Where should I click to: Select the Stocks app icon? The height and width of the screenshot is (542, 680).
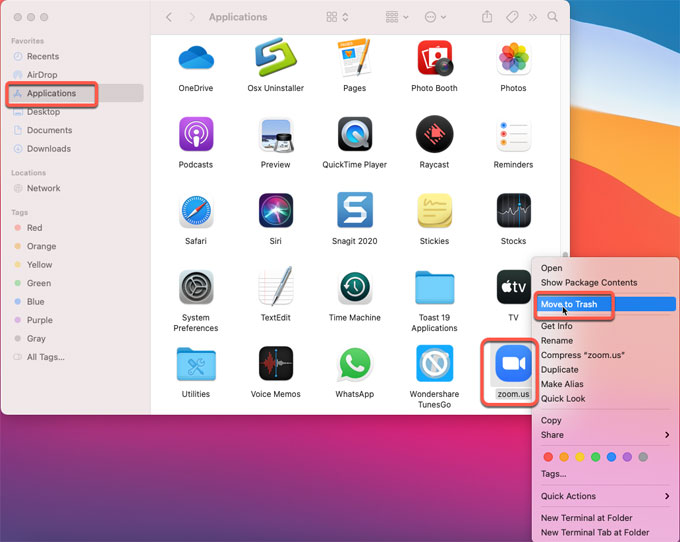513,211
